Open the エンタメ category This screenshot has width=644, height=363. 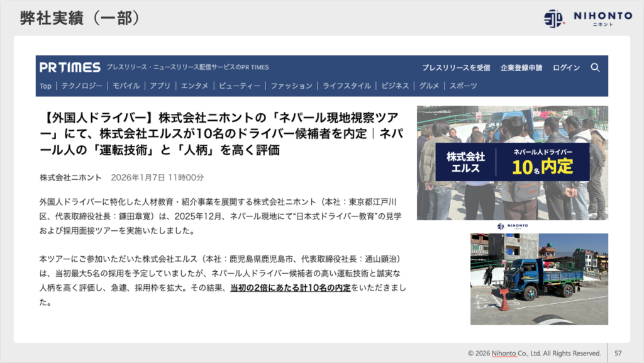tap(194, 86)
